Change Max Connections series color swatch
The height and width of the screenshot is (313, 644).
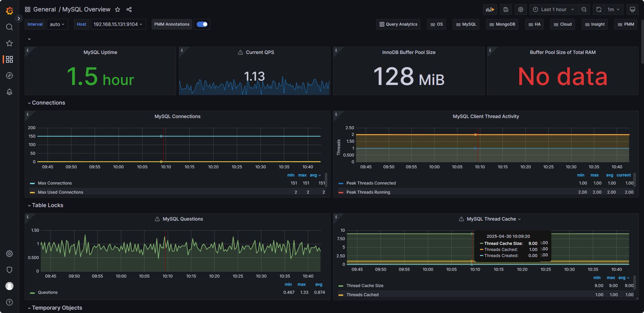pyautogui.click(x=32, y=183)
